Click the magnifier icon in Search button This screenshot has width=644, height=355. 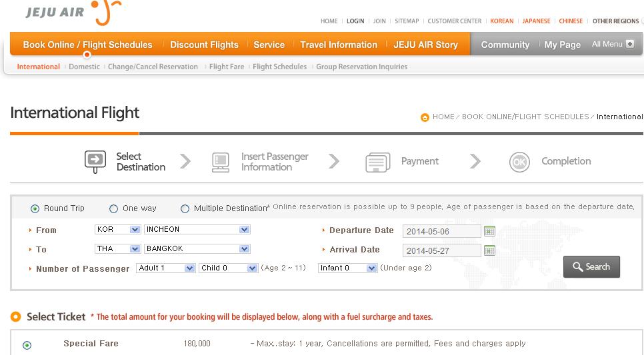(x=578, y=267)
